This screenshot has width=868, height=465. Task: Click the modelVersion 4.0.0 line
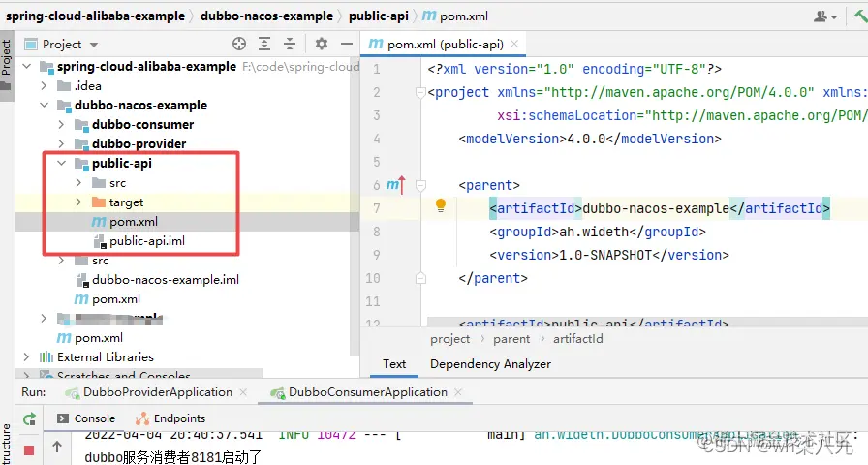(x=590, y=139)
